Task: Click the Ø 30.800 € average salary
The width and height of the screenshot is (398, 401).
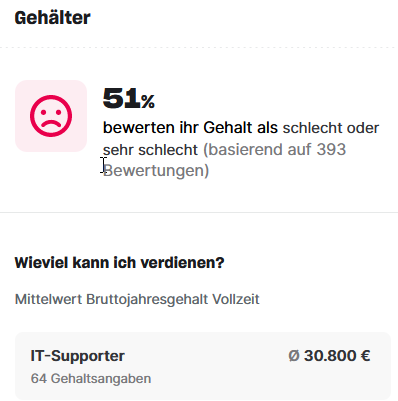Action: point(329,356)
